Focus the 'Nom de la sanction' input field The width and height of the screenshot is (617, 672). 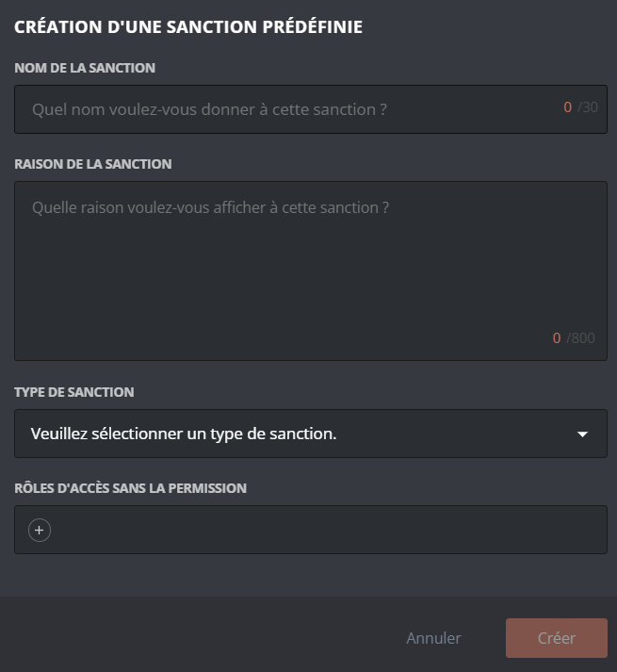tap(283, 109)
